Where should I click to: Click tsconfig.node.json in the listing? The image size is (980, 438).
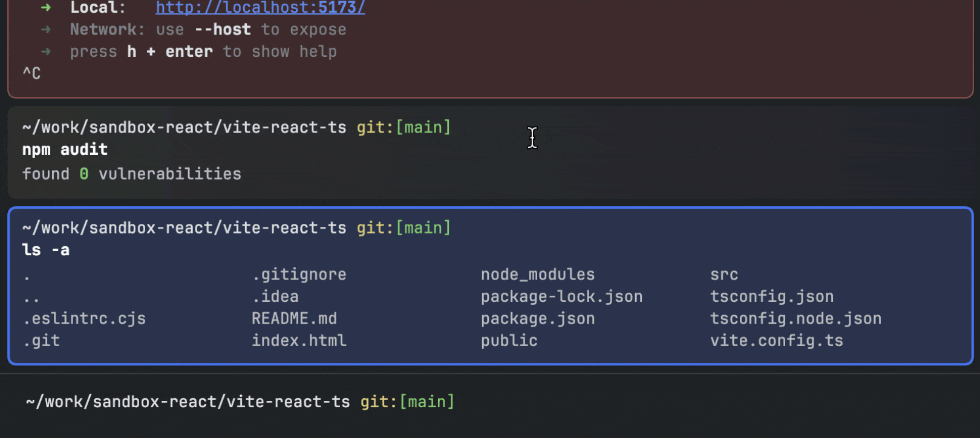(795, 319)
